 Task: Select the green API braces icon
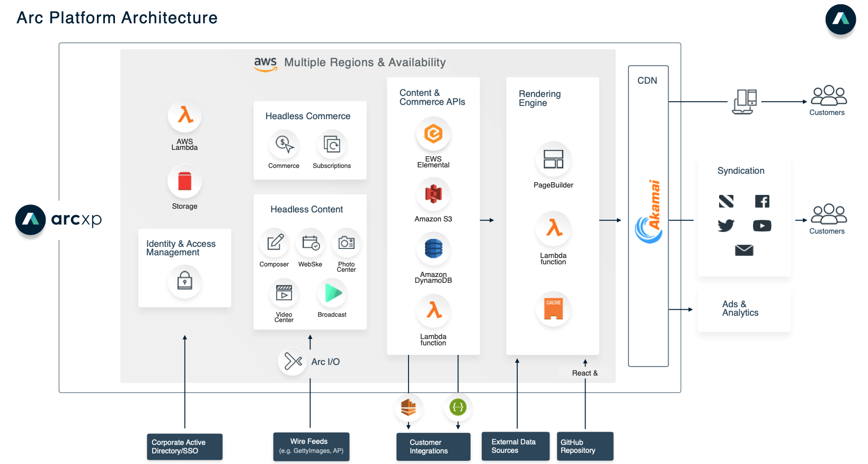458,407
